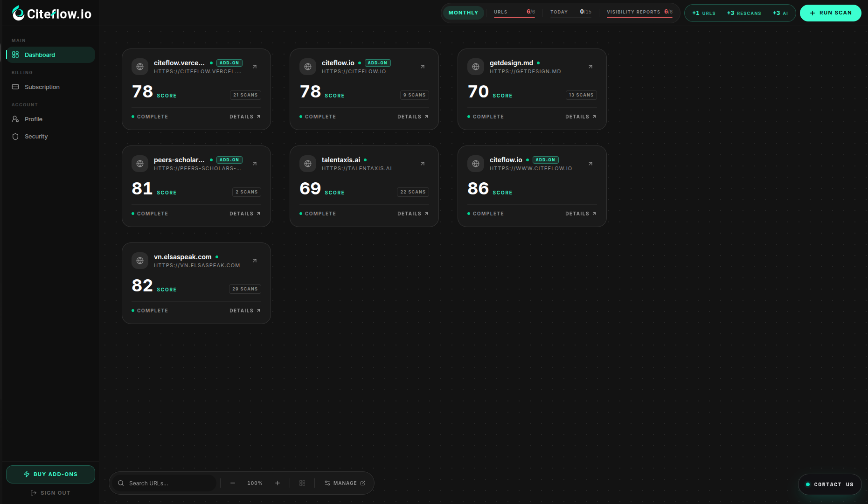Open external arrow on HTTPS://CITEFLOW.IO card

[x=423, y=67]
